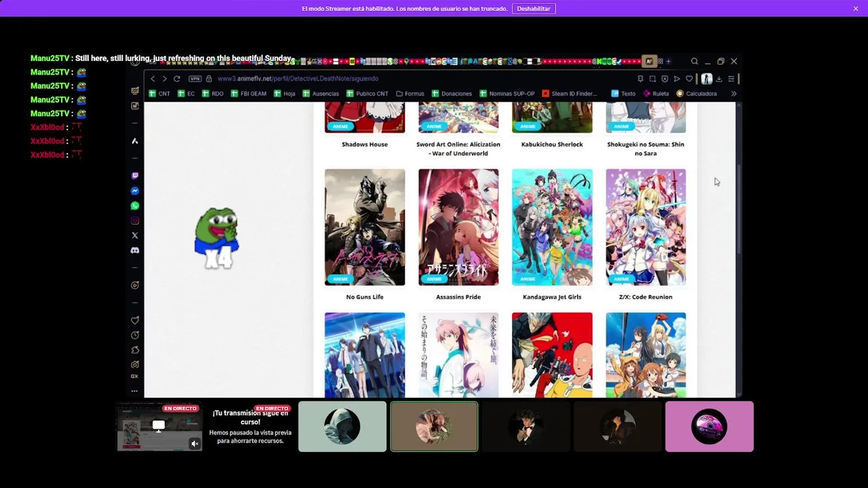Select the hooded figure avatar tile
This screenshot has height=488, width=868.
(342, 426)
